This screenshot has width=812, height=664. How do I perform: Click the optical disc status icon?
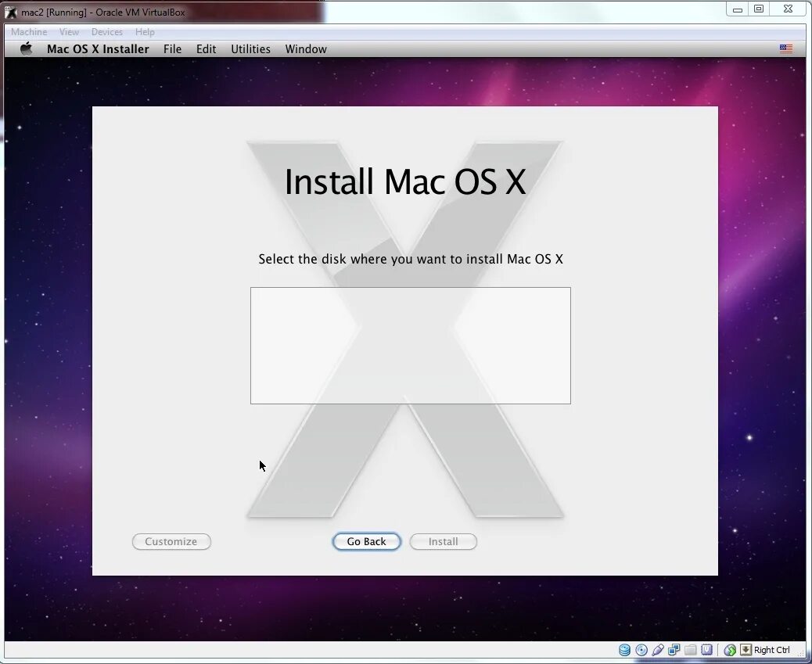coord(641,650)
